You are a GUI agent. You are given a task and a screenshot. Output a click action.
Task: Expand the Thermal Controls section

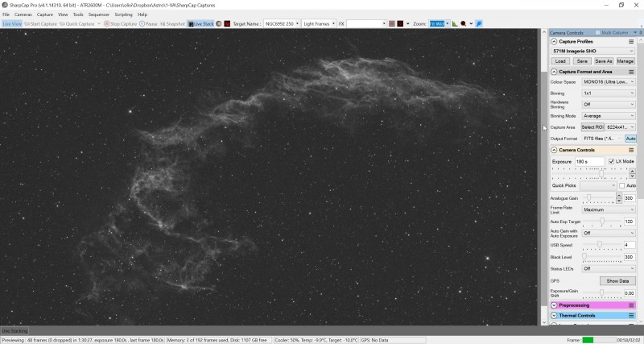pyautogui.click(x=554, y=316)
